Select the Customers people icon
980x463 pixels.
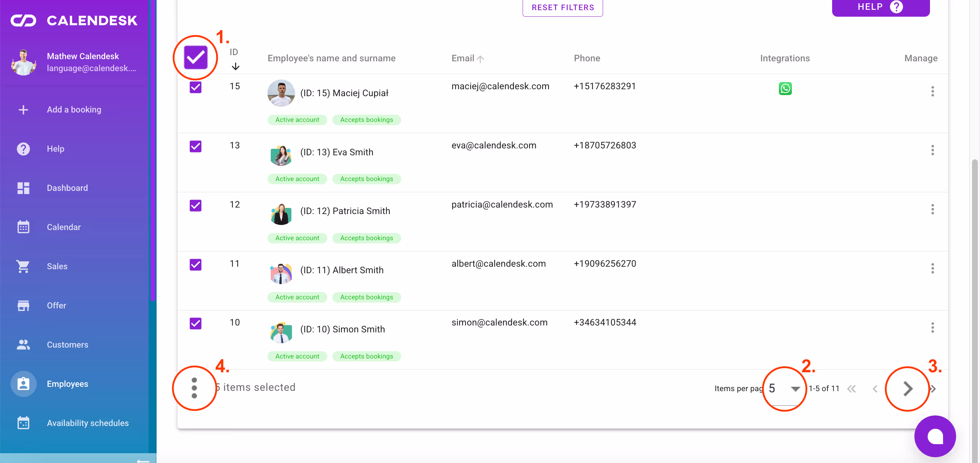pyautogui.click(x=23, y=345)
